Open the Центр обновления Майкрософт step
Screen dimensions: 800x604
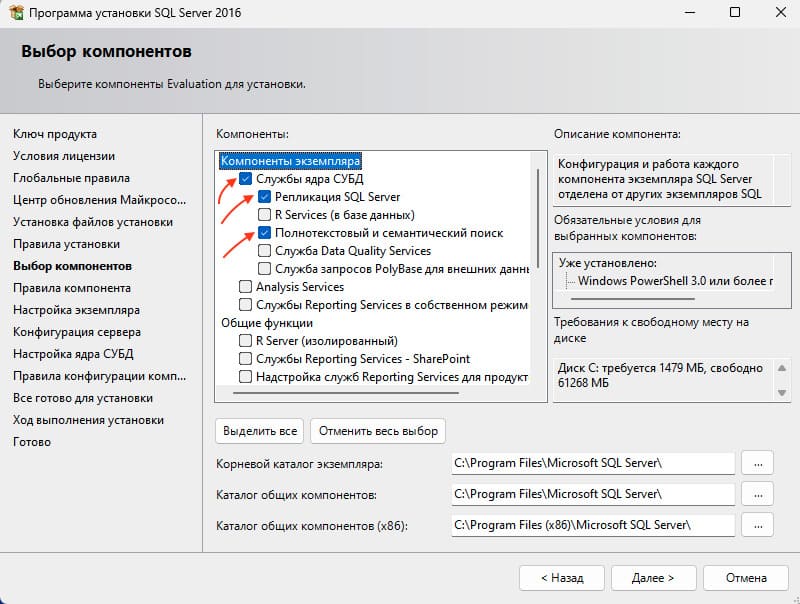click(99, 200)
